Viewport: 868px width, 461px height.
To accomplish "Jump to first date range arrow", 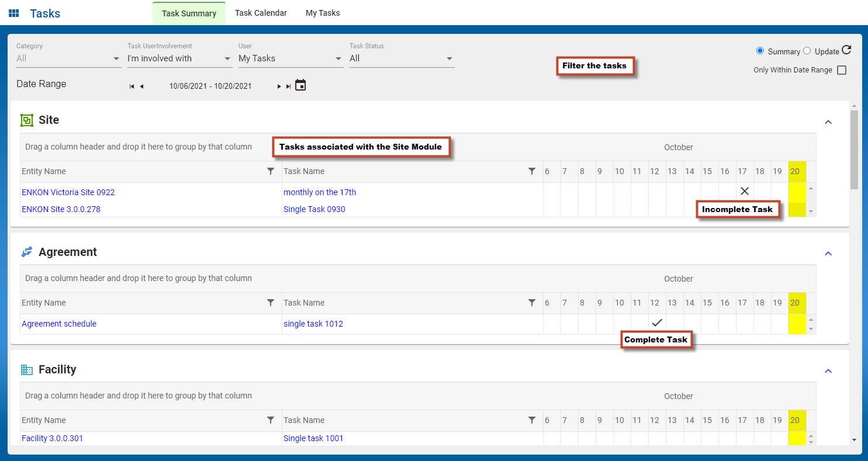I will pos(132,86).
